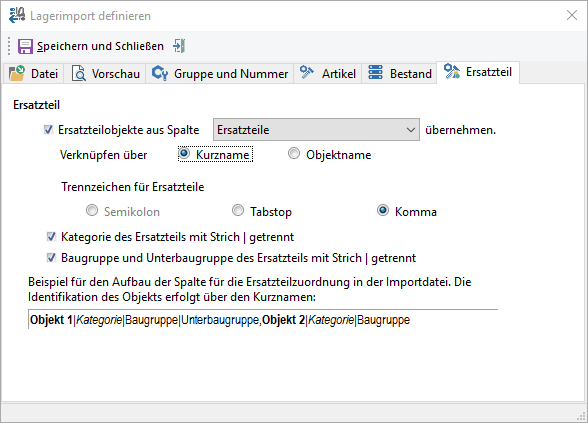Click the stacked-database icon of the Bestand tab
Screen dimensions: 588x423
coord(375,72)
